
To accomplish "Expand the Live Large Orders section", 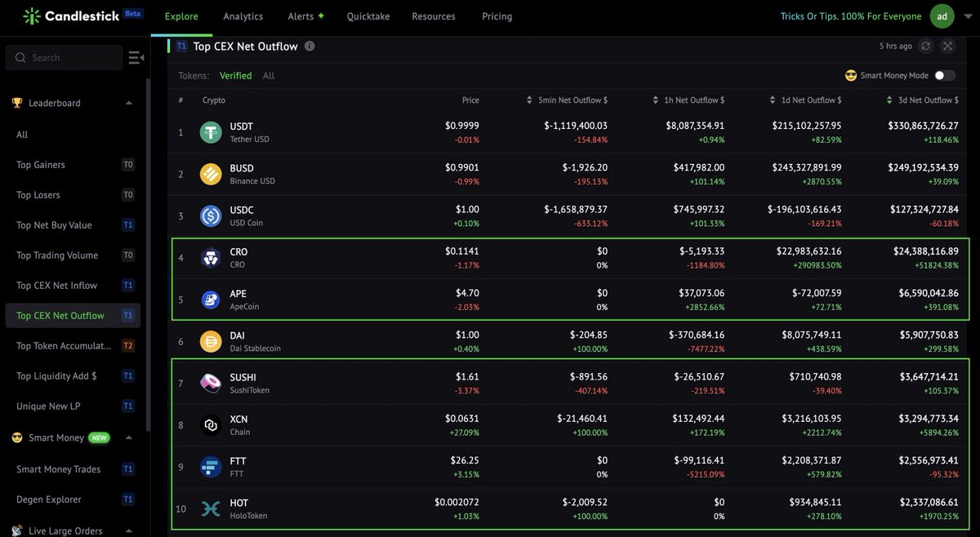I will click(x=128, y=530).
